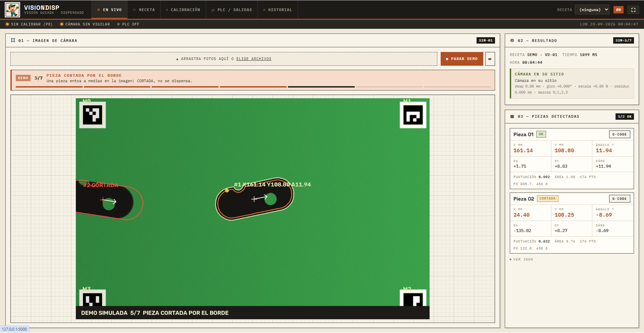Viewport: 644px width, 333px height.
Task: Click the SIM·5/7 badge in Resultado panel
Action: click(624, 40)
